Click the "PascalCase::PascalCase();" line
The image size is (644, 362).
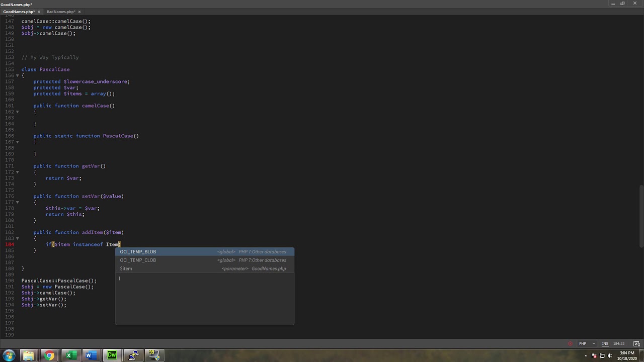59,281
